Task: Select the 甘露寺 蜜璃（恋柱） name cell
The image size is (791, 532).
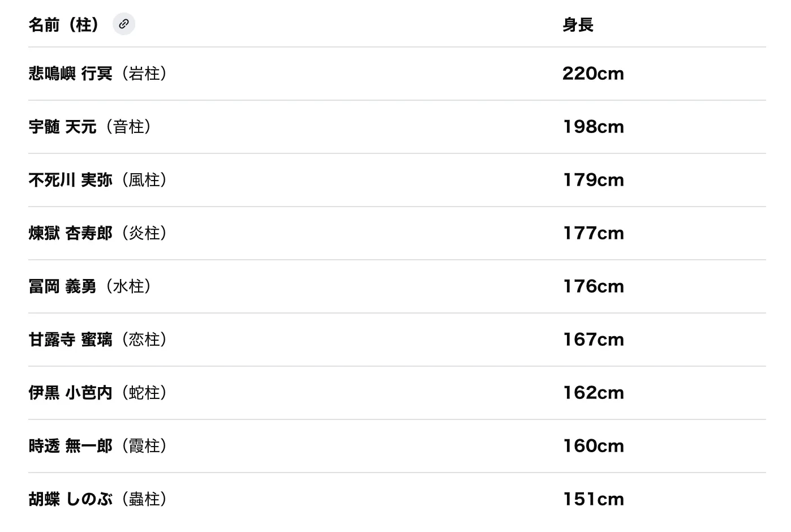Action: click(x=98, y=340)
